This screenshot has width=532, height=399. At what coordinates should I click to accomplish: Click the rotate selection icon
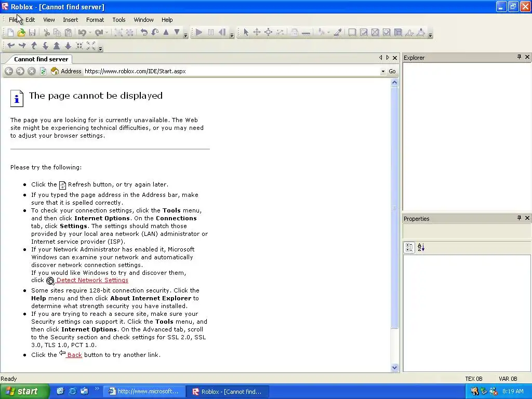[144, 33]
